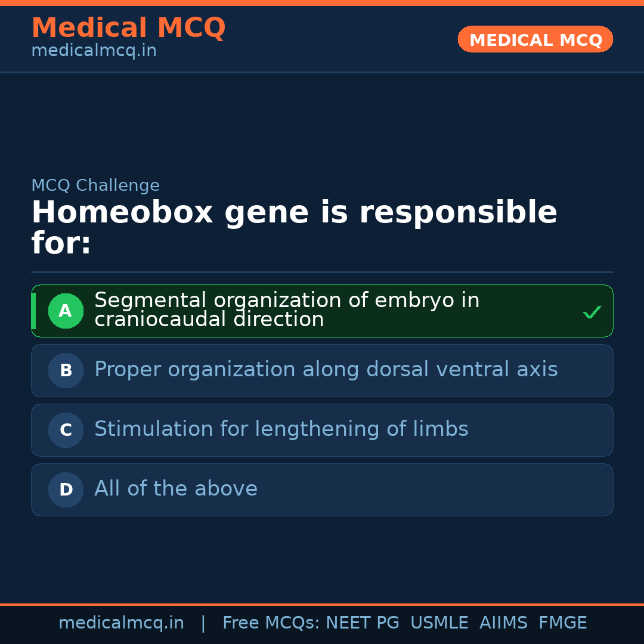The width and height of the screenshot is (644, 644).
Task: Click the orange MEDICAL MCQ badge
Action: (x=535, y=39)
